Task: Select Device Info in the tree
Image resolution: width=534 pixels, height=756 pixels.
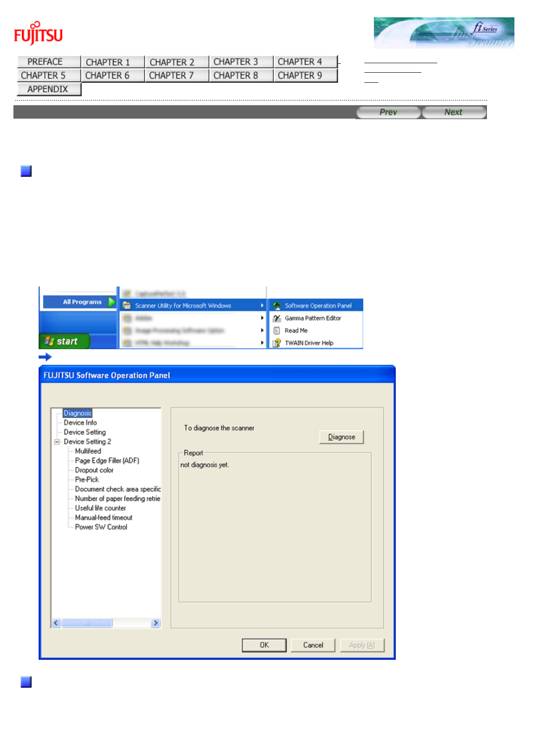Action: tap(80, 422)
